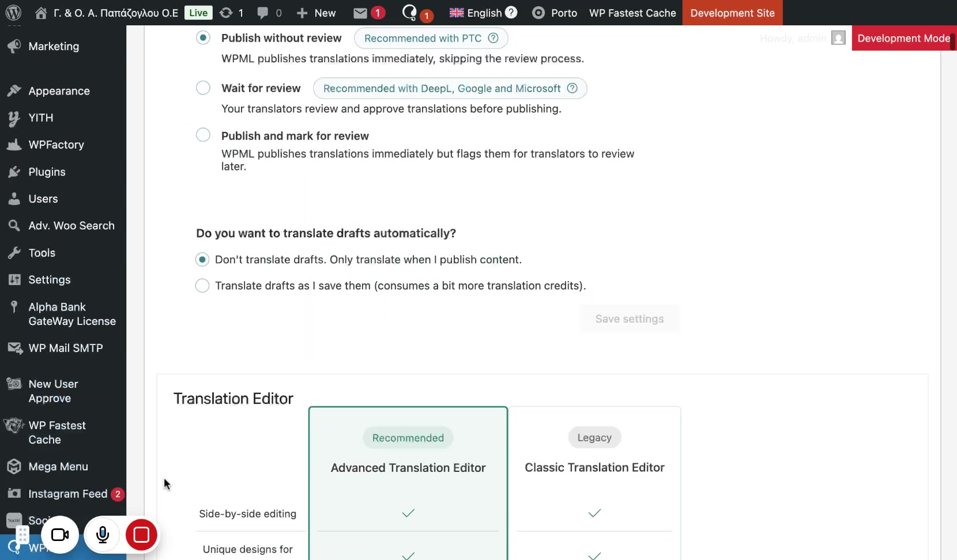Click help icon next to Recommended with PTC

pyautogui.click(x=493, y=38)
